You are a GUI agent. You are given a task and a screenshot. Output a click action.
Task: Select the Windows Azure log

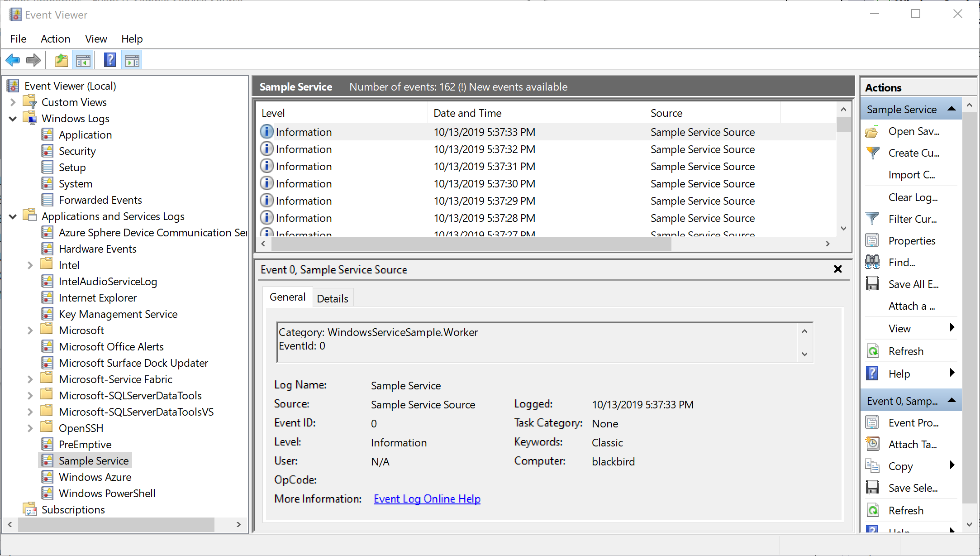[95, 477]
